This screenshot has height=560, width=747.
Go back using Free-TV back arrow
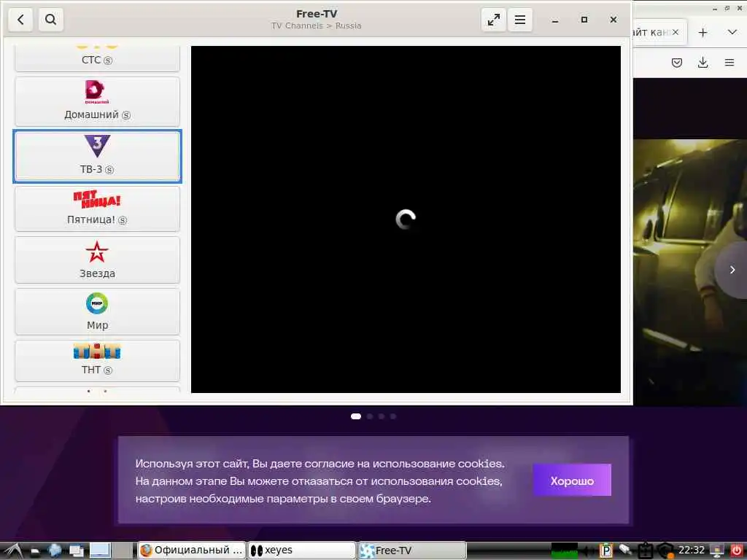(x=20, y=20)
